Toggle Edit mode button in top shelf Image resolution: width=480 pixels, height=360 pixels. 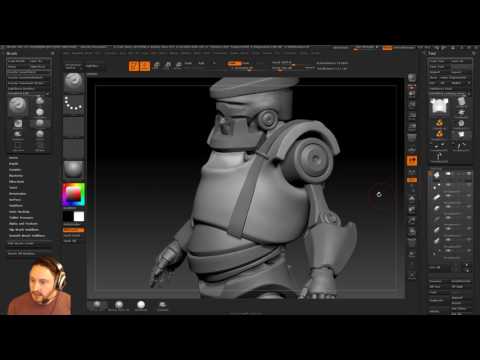[x=134, y=66]
